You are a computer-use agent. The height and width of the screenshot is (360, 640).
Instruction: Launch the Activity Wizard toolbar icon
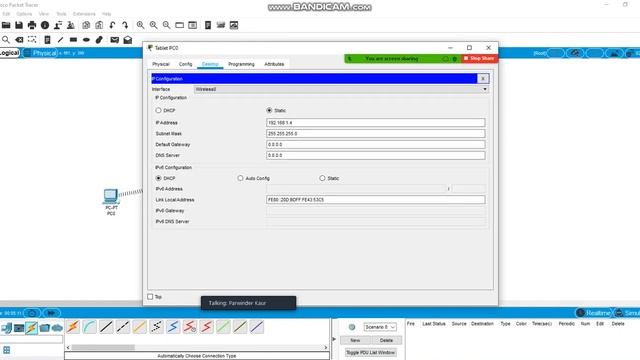point(58,25)
